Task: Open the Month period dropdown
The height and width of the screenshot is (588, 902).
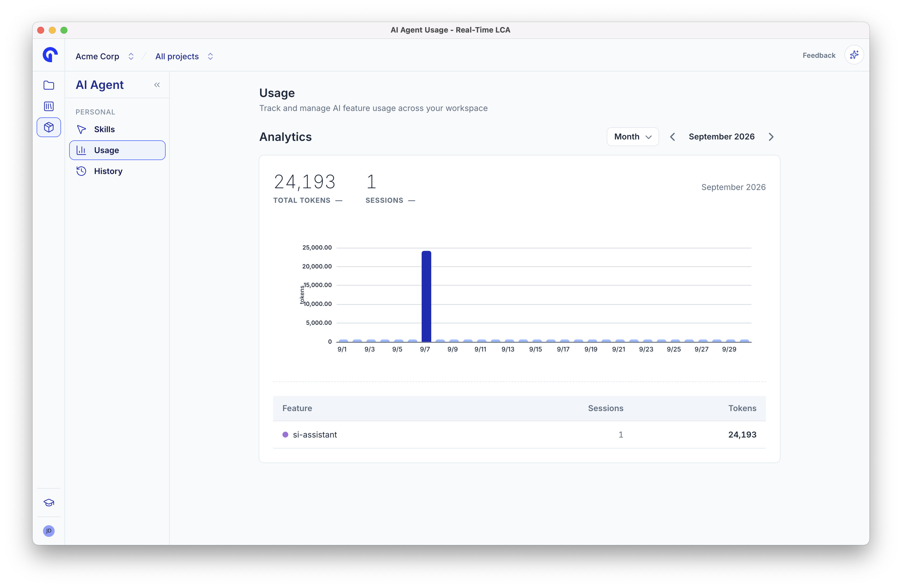Action: point(633,137)
